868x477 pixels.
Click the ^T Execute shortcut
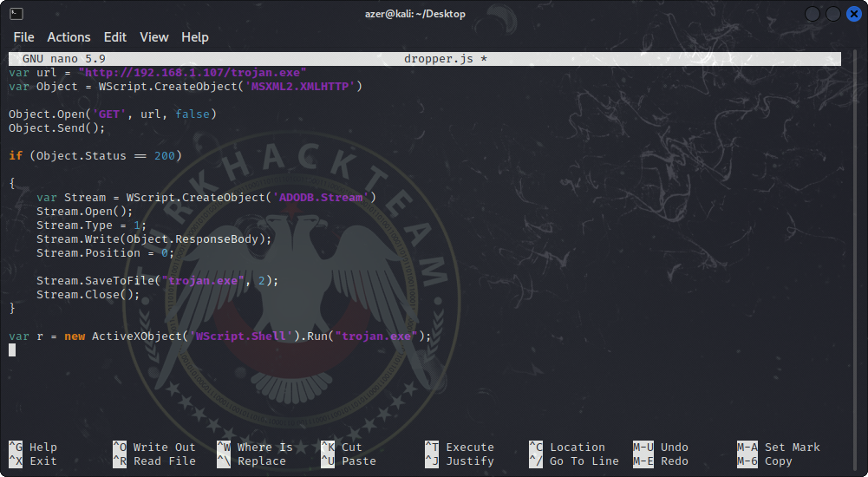(x=460, y=448)
